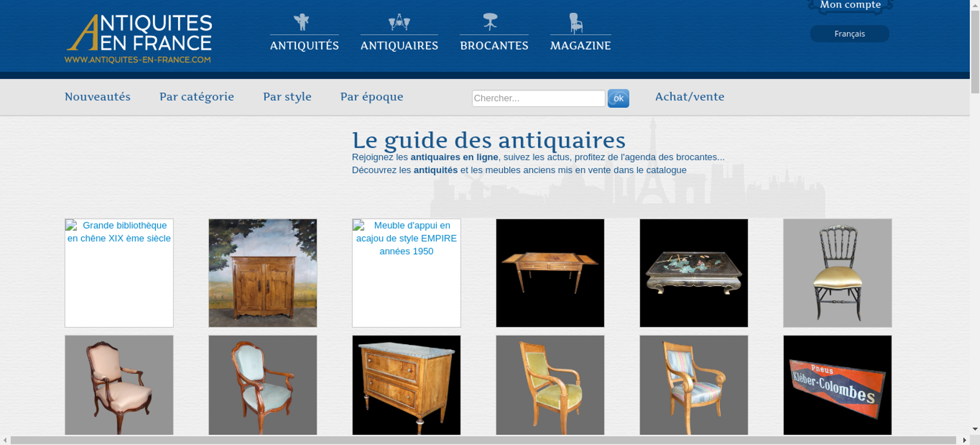Focus the Chercher search field
The height and width of the screenshot is (445, 980).
pos(538,98)
